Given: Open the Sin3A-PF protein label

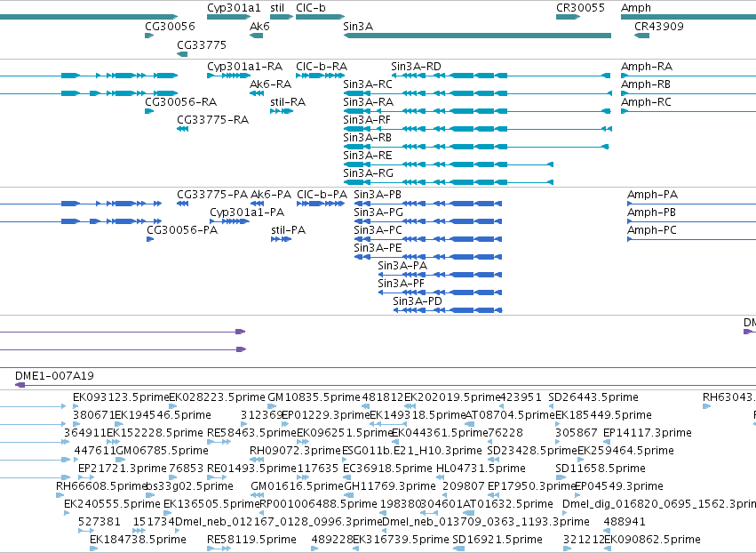Looking at the screenshot, I should pos(402,284).
